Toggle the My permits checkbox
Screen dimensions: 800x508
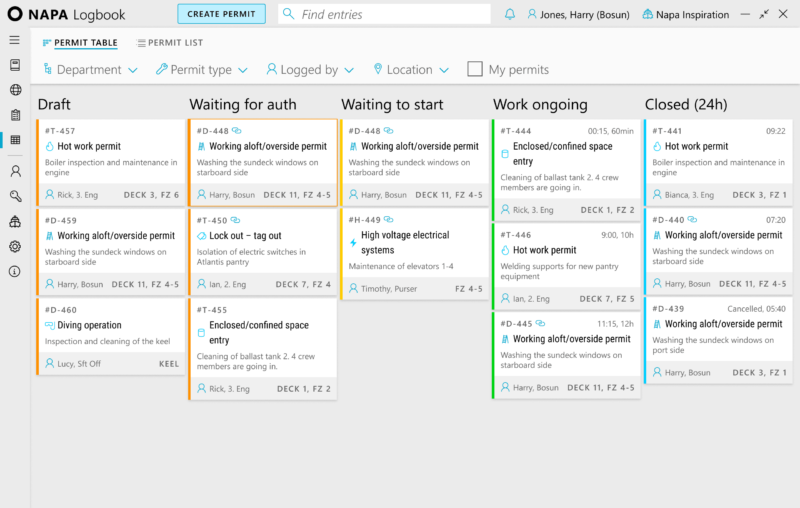tap(474, 69)
